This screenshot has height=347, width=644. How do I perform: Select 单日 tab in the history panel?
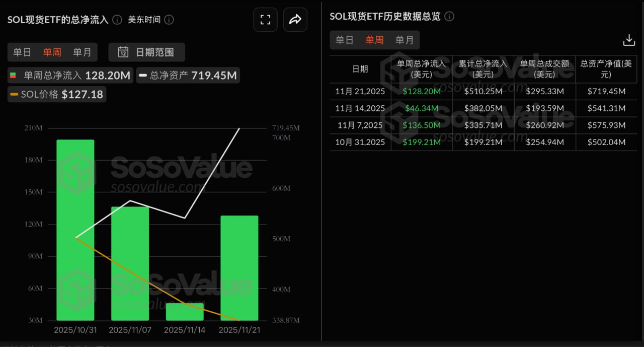pos(345,40)
